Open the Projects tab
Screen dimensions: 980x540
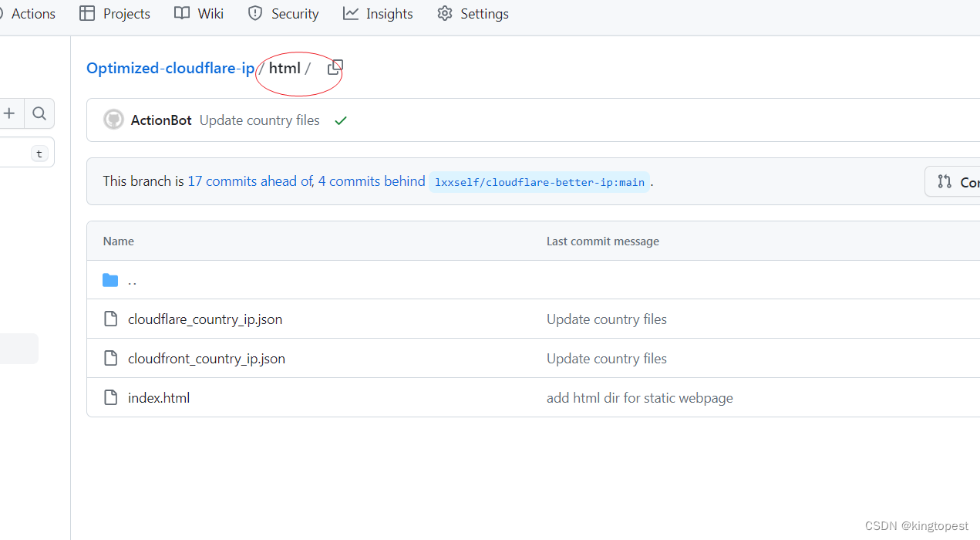(x=115, y=14)
